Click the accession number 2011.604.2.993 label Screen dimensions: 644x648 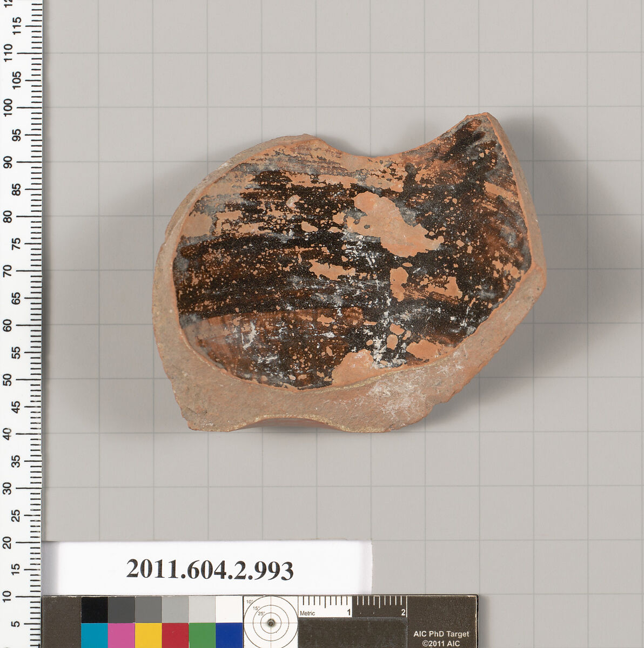point(210,570)
